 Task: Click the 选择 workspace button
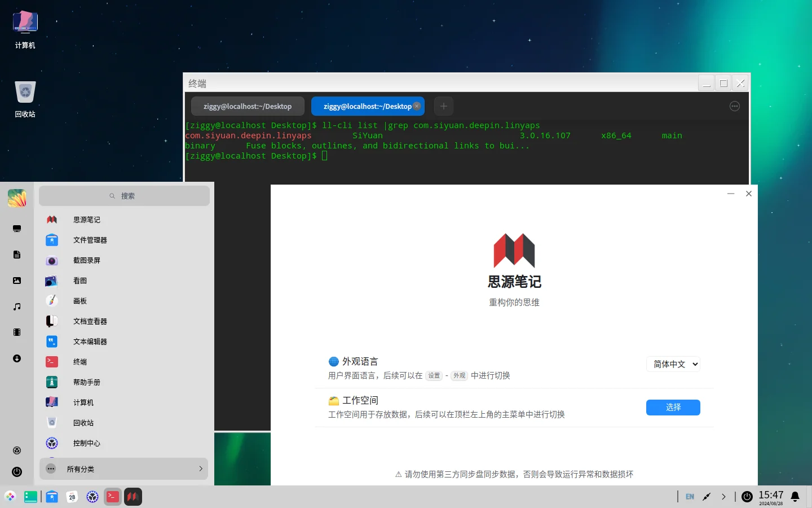pos(673,408)
